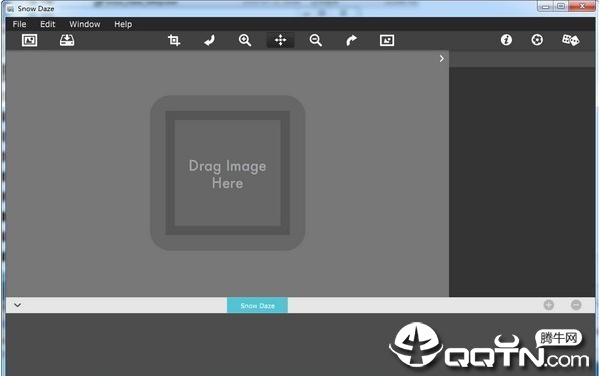Image resolution: width=599 pixels, height=376 pixels.
Task: Select the zoom in magnifier
Action: [x=245, y=40]
